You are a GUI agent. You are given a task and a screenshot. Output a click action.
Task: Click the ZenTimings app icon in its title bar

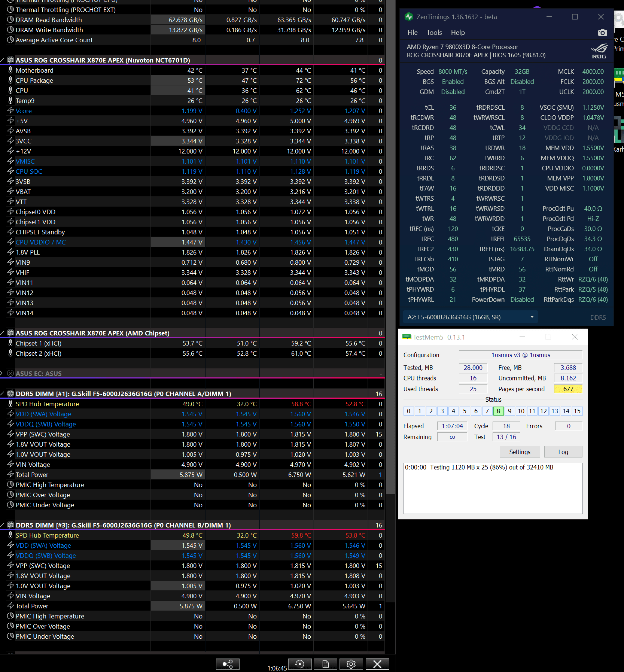pyautogui.click(x=409, y=17)
